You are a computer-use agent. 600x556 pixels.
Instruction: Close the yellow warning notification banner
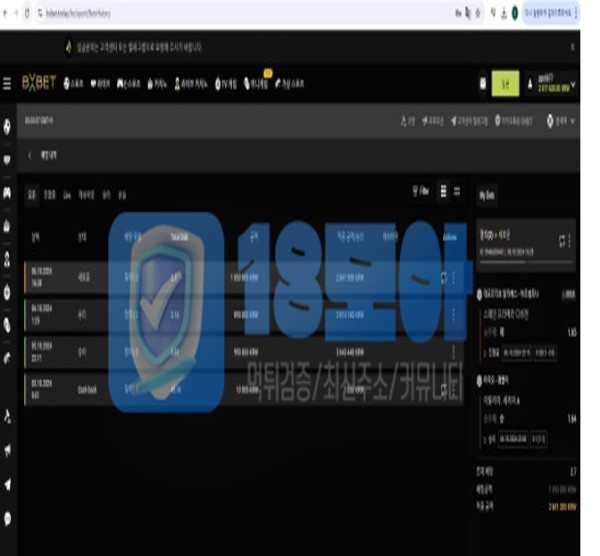click(572, 47)
